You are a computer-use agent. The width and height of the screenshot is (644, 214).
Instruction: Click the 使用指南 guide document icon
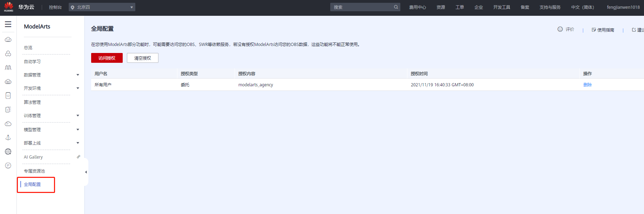594,30
